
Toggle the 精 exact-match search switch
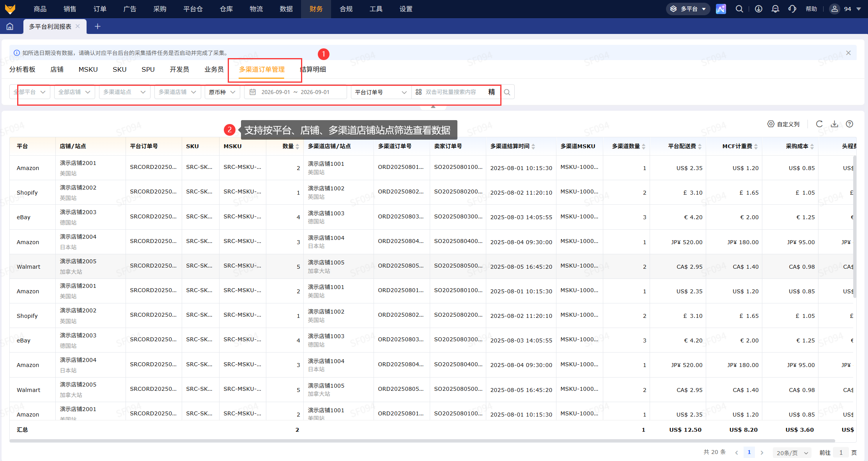pyautogui.click(x=491, y=92)
